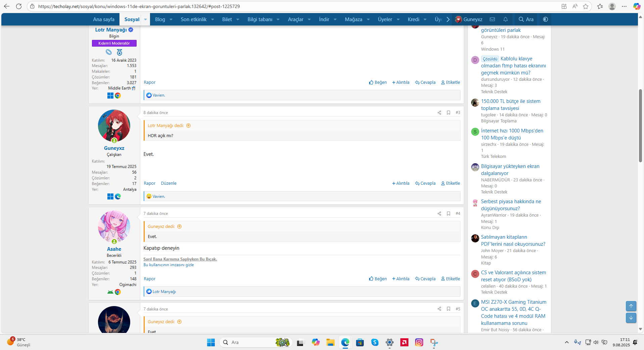Click the taskbar Ara search box

pyautogui.click(x=256, y=342)
